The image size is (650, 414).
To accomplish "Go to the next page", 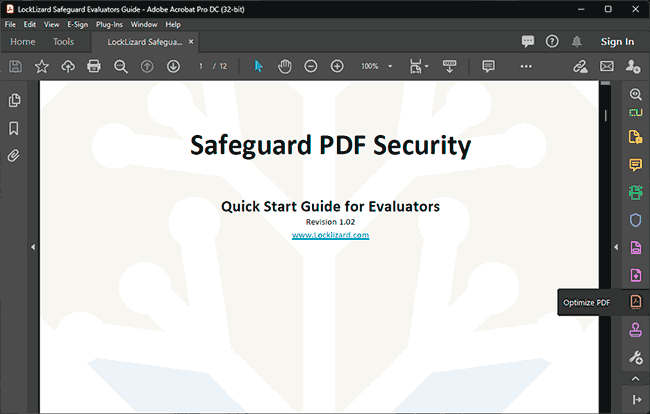I will (173, 66).
